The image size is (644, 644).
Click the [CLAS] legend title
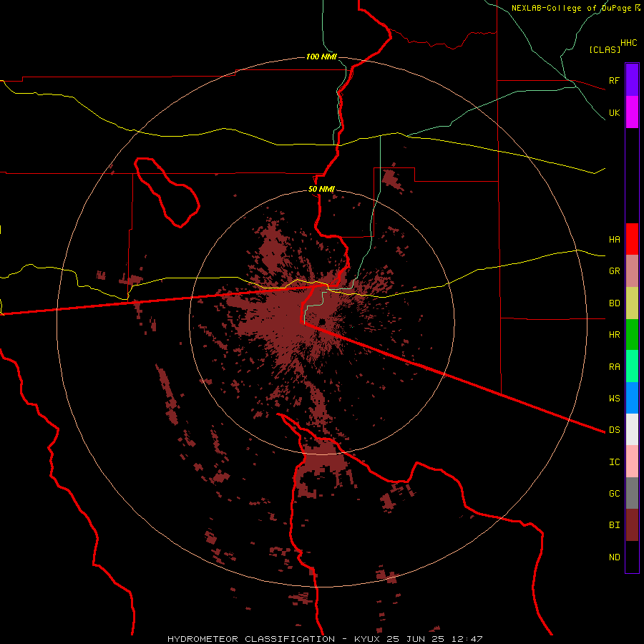click(605, 49)
